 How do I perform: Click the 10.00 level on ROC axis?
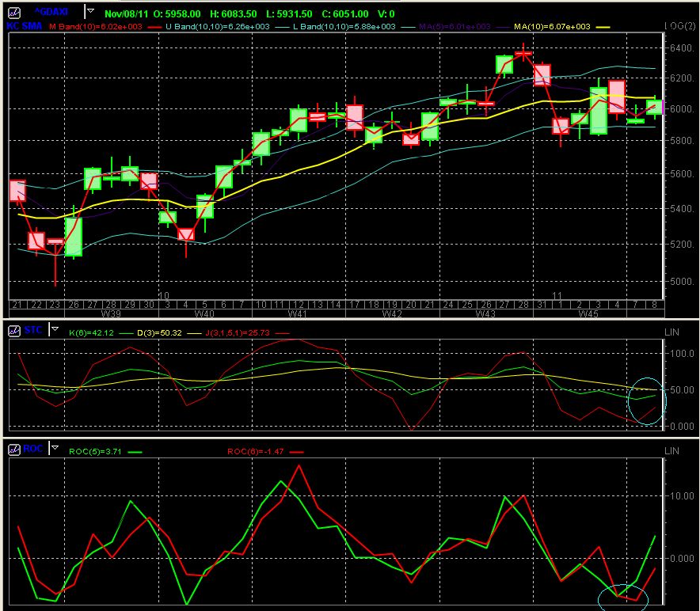click(681, 496)
